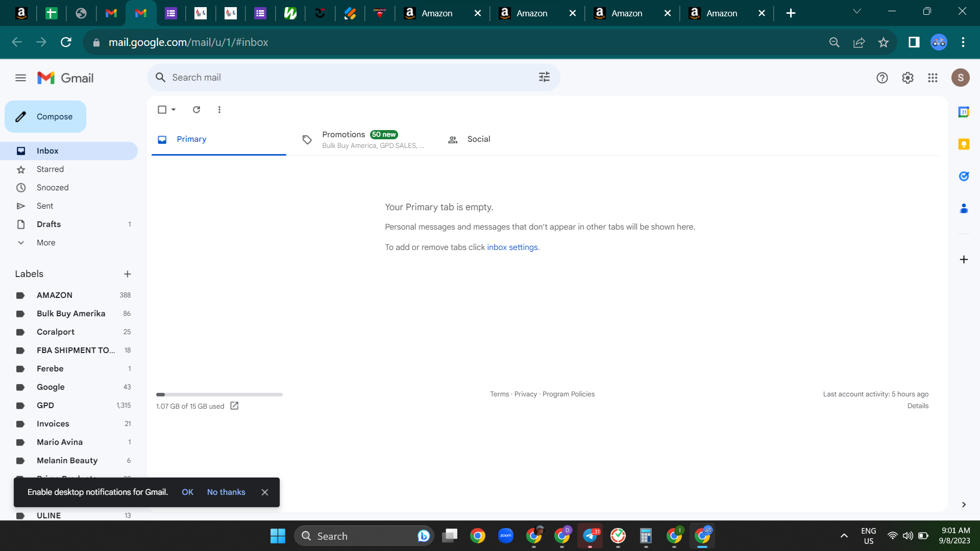Open the Google apps grid icon

pyautogui.click(x=933, y=78)
